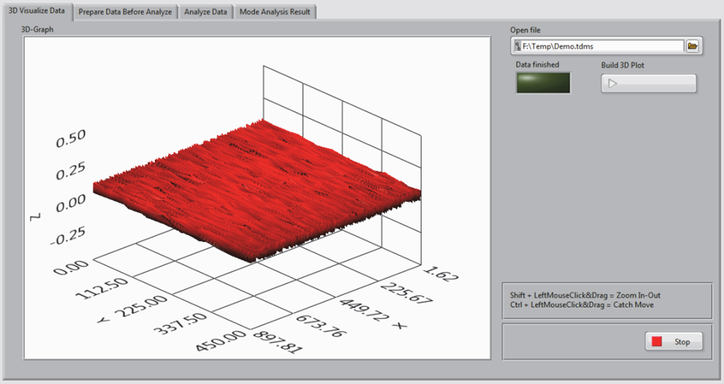The image size is (724, 384).
Task: Click the Z axis value -0.25
Action: 68,235
